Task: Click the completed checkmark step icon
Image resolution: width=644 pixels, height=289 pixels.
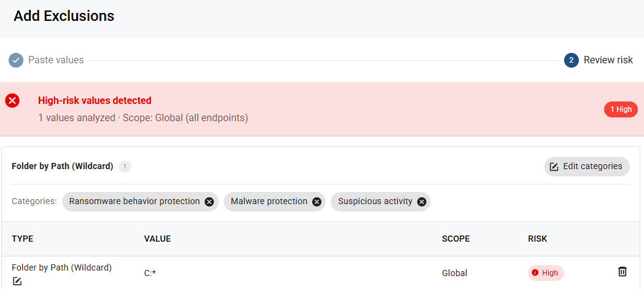Action: (x=16, y=60)
